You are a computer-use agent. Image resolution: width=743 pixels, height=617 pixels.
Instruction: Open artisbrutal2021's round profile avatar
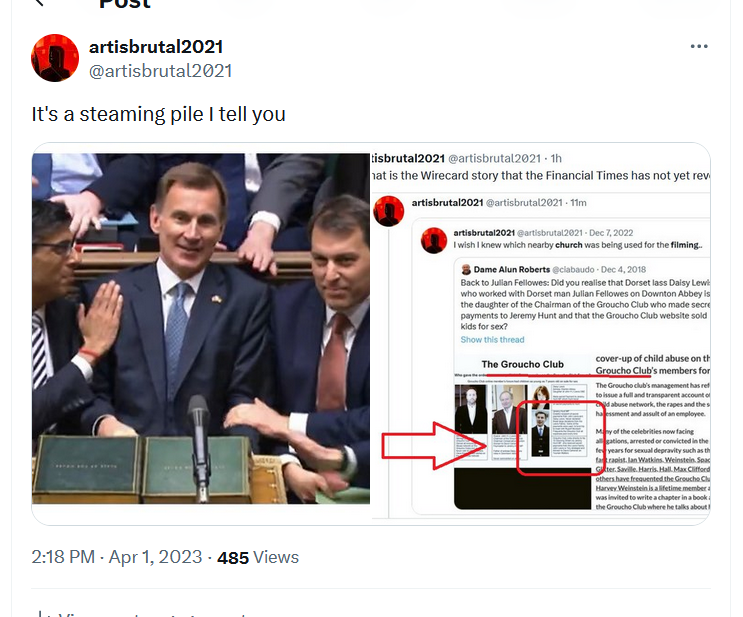click(x=55, y=58)
